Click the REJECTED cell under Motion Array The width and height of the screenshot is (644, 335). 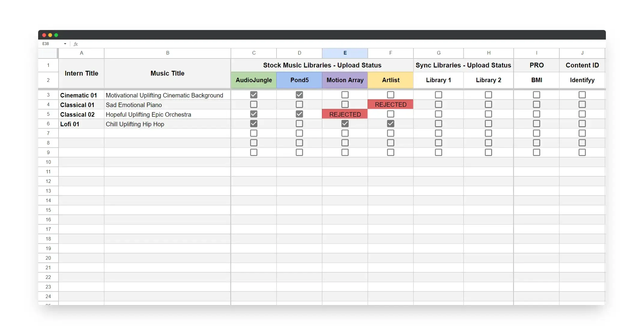(x=345, y=114)
